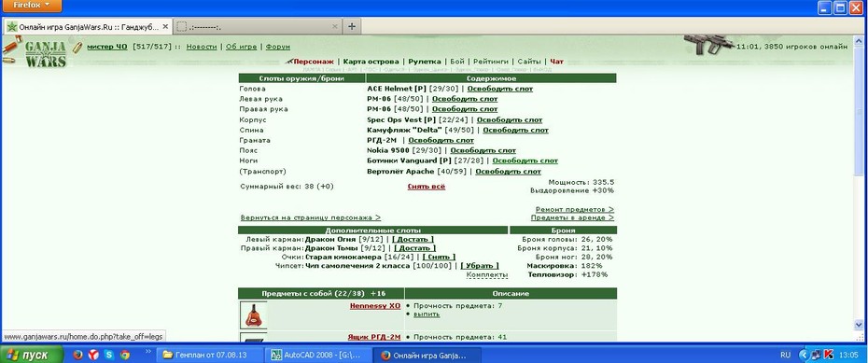Image resolution: width=868 pixels, height=363 pixels.
Task: Click the vertical scrollbar up arrow
Action: [859, 41]
